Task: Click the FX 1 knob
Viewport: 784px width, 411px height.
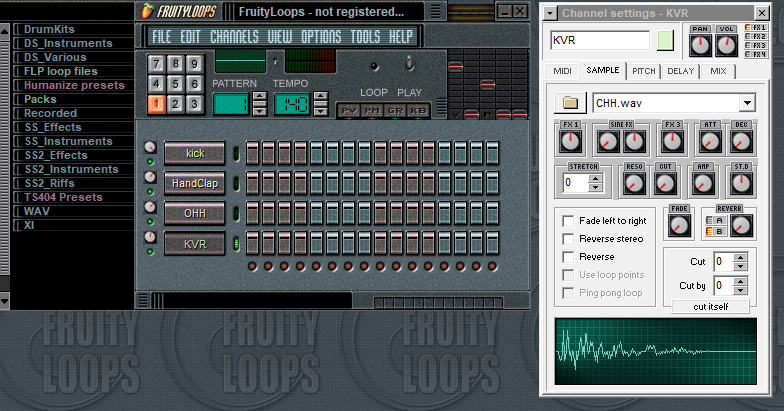Action: coord(570,142)
